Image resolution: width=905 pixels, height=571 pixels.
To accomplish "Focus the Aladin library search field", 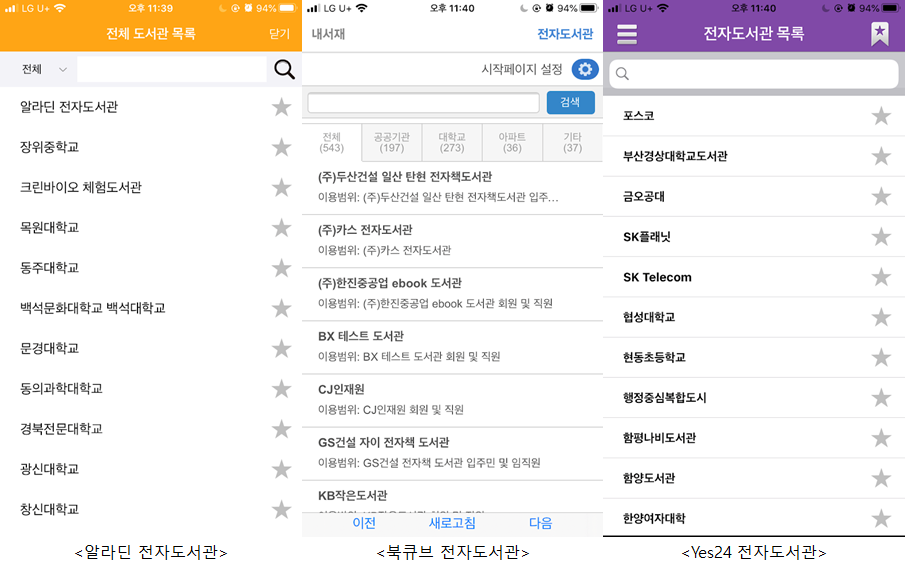I will click(171, 69).
